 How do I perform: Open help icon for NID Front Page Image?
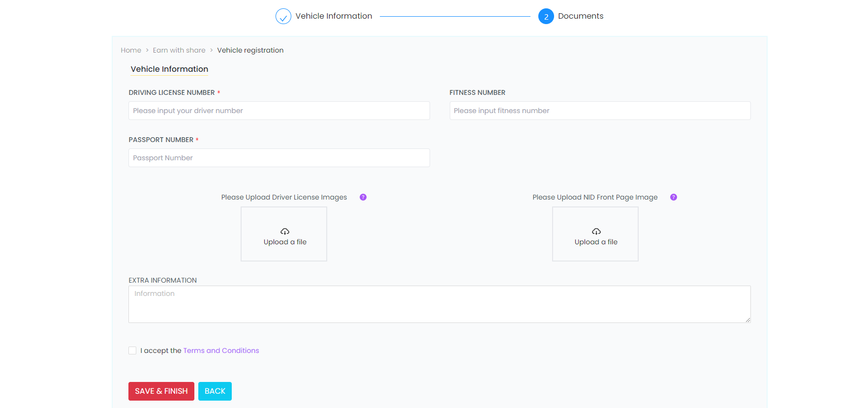[674, 197]
